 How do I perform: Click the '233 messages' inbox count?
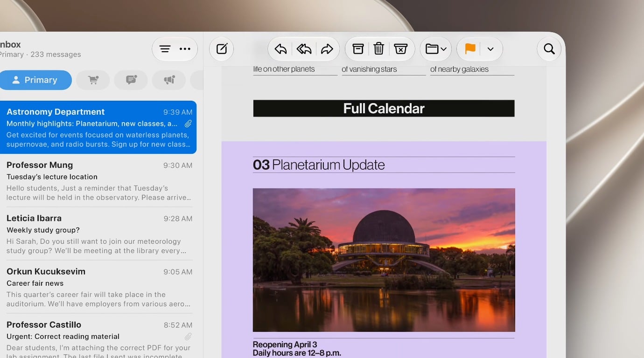pos(56,55)
